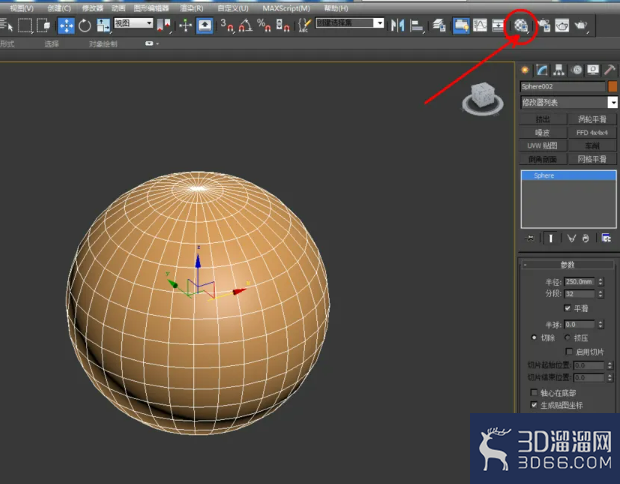Click Use Pivot Point Center icon
The image size is (620, 484).
[x=163, y=26]
